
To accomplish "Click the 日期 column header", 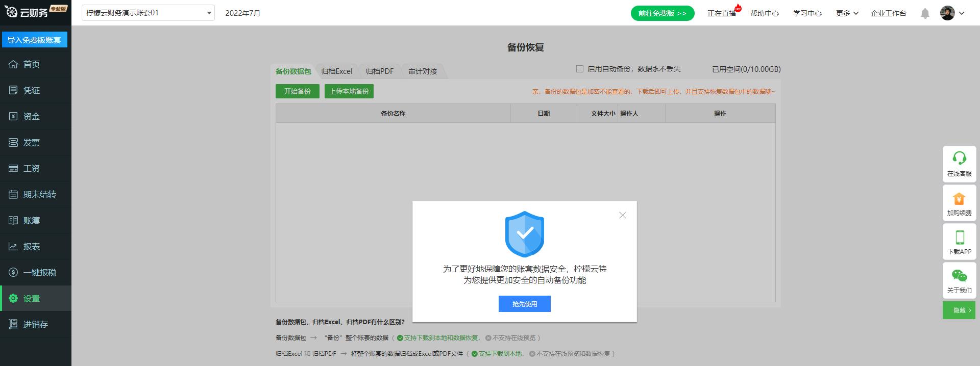I will (544, 113).
